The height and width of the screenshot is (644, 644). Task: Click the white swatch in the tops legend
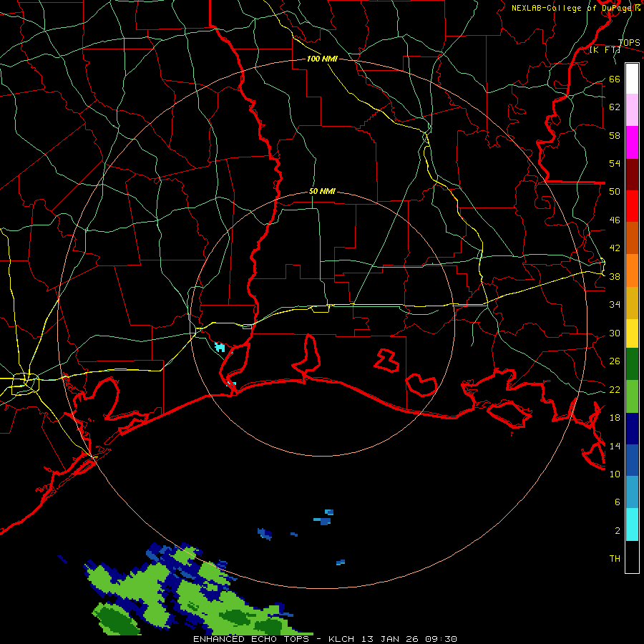coord(632,79)
